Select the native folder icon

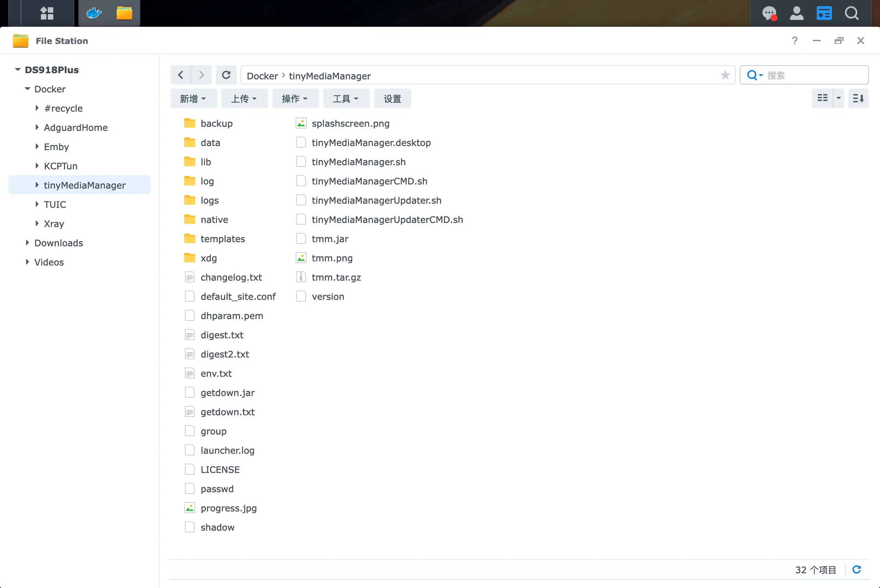[x=190, y=220]
